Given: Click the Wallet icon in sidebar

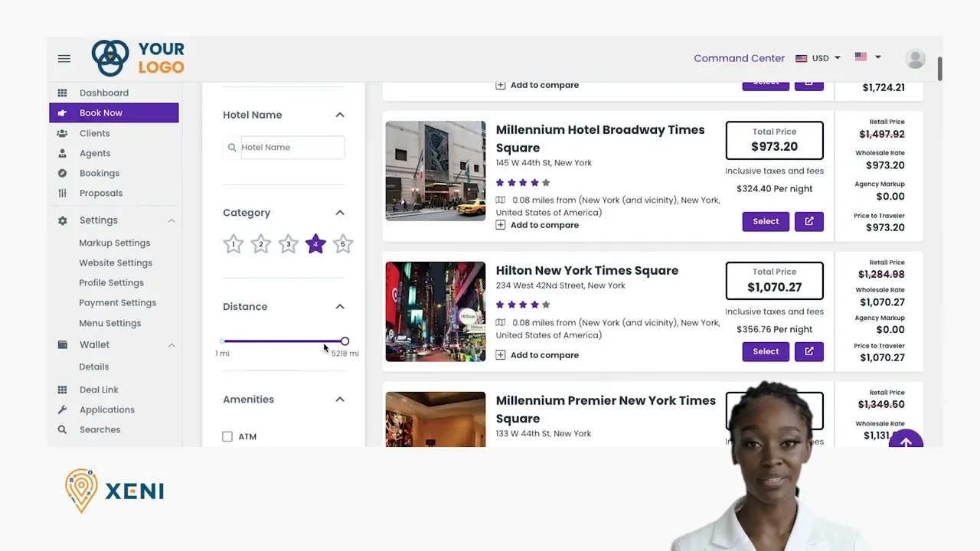Looking at the screenshot, I should click(x=63, y=345).
